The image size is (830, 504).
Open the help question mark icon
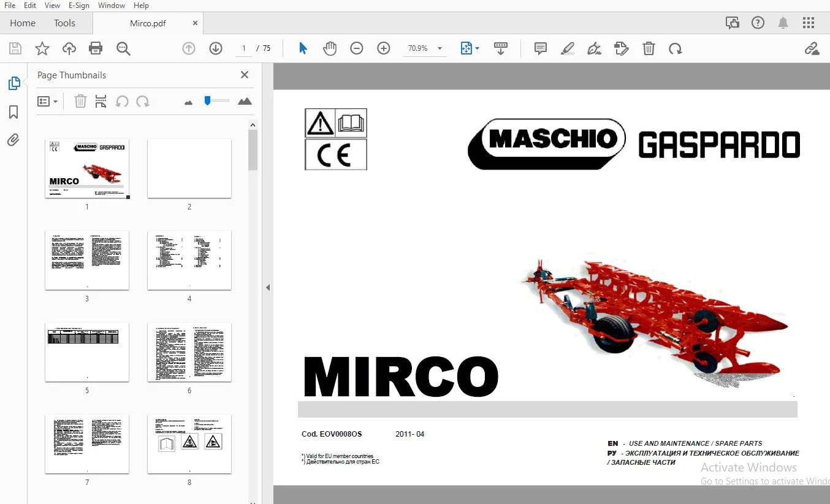(x=758, y=23)
